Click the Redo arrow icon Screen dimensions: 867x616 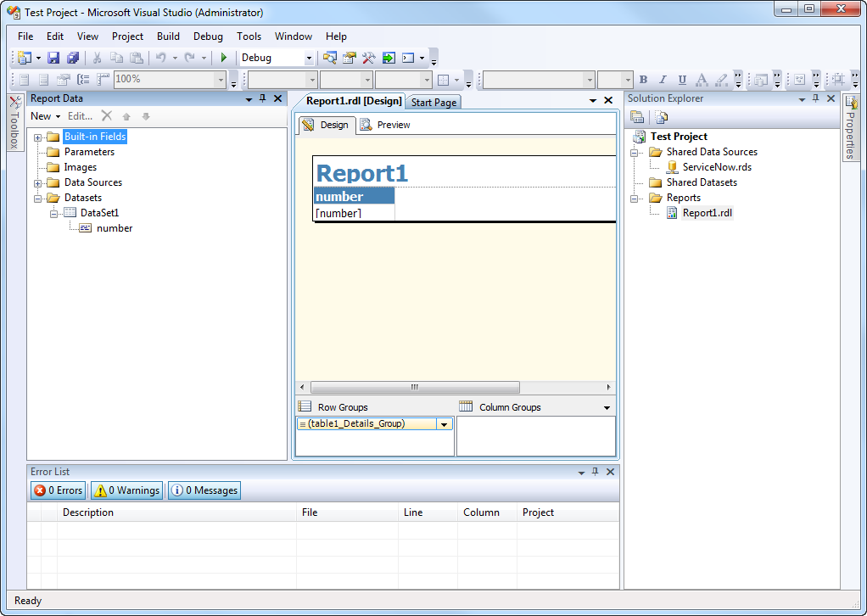(190, 58)
